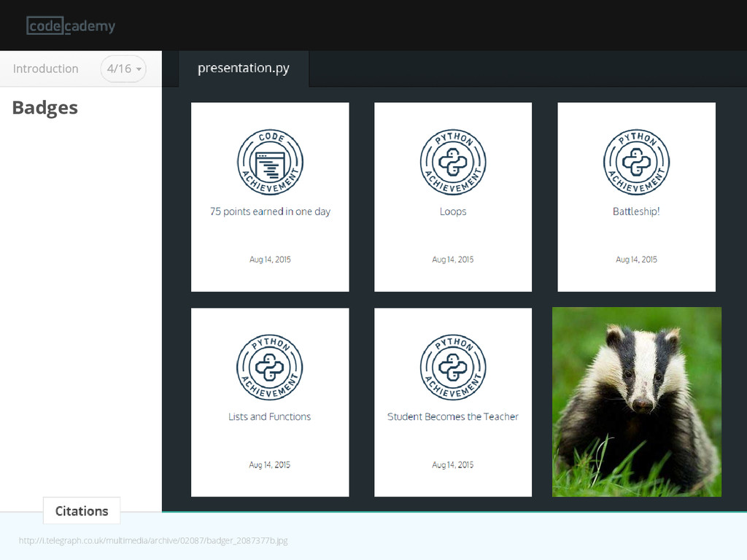The height and width of the screenshot is (560, 747).
Task: Click the Battleship! Python Achievement badge icon
Action: click(x=636, y=162)
